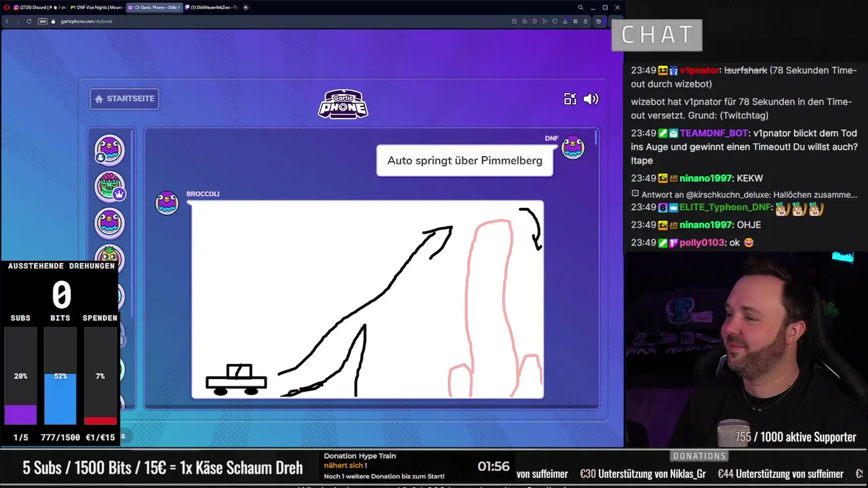868x488 pixels.
Task: Go forward in browser history
Action: point(18,21)
